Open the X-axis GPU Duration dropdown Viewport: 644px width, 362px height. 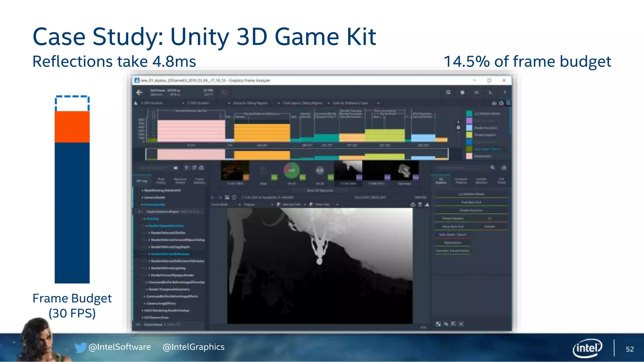[163, 103]
